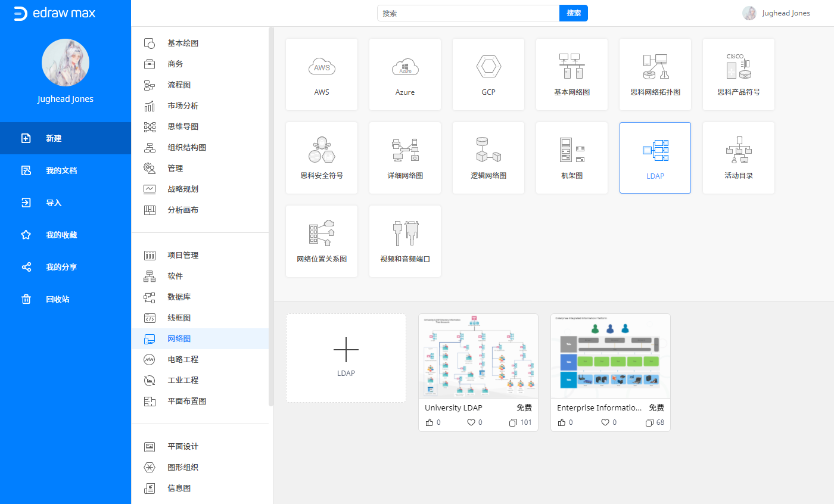Create a blank LDAP diagram with plus
This screenshot has height=504, width=834.
point(346,358)
